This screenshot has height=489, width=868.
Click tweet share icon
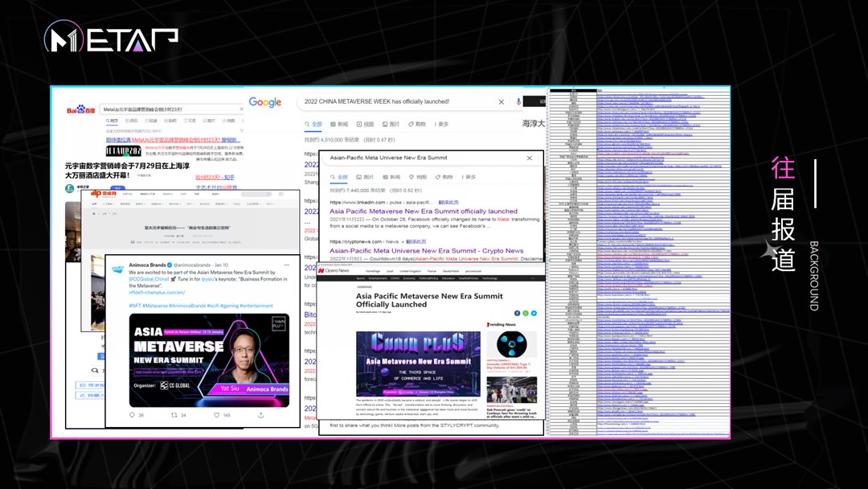tap(260, 415)
